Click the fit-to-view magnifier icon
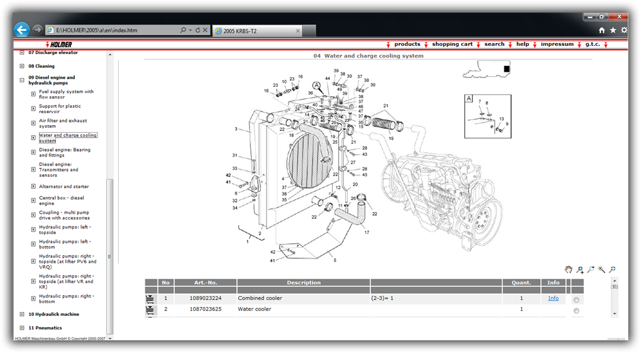The width and height of the screenshot is (644, 356). [612, 270]
